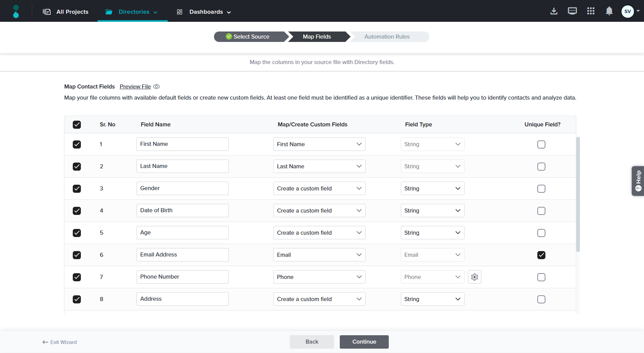Click the notifications bell icon
This screenshot has width=644, height=353.
pos(609,11)
